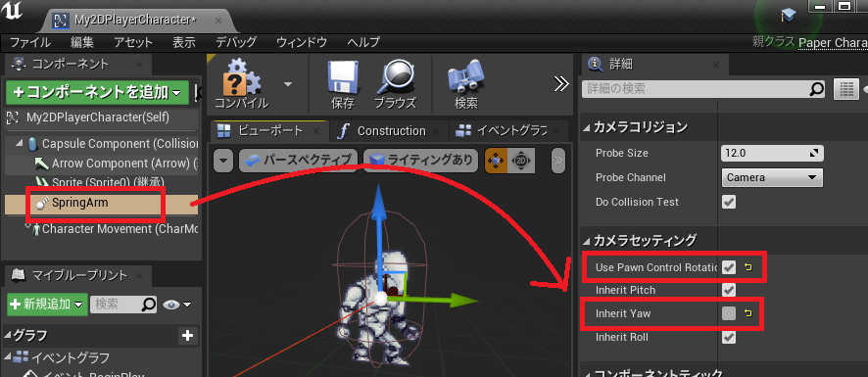Click the Paper Character parent class link
The image size is (868, 377).
[833, 43]
